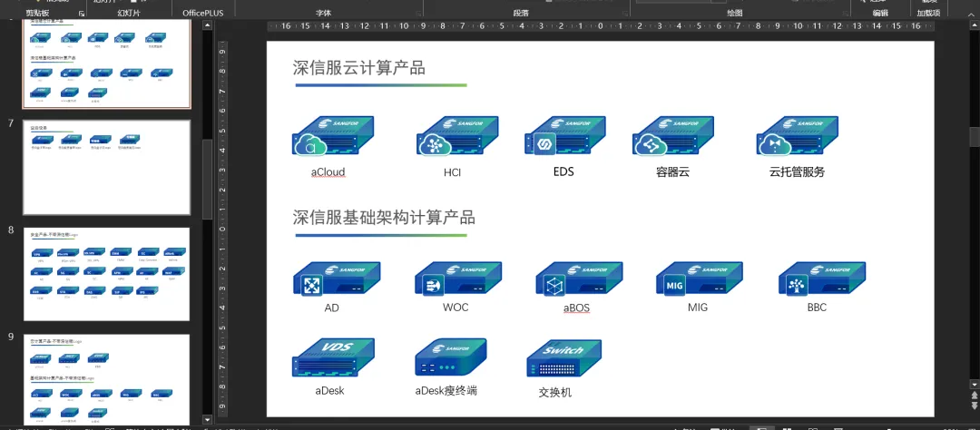Open the 绘图 group dialog launcher
This screenshot has width=980, height=430.
point(844,13)
